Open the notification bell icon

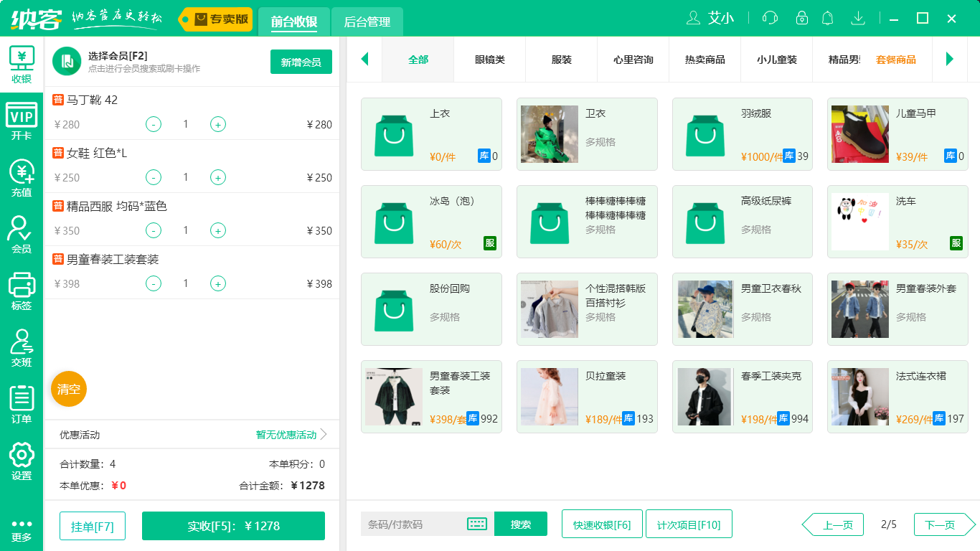[x=827, y=18]
